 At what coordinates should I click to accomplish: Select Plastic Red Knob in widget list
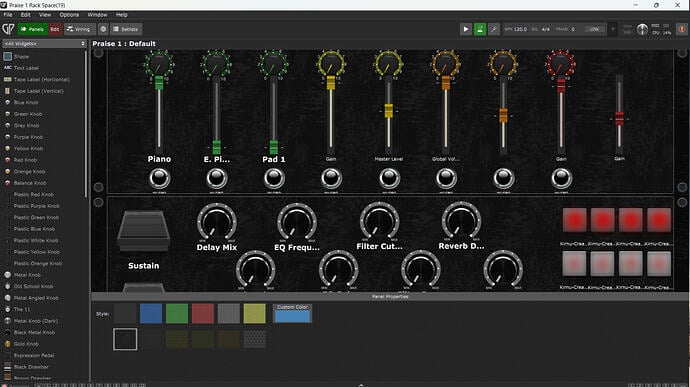(33, 194)
